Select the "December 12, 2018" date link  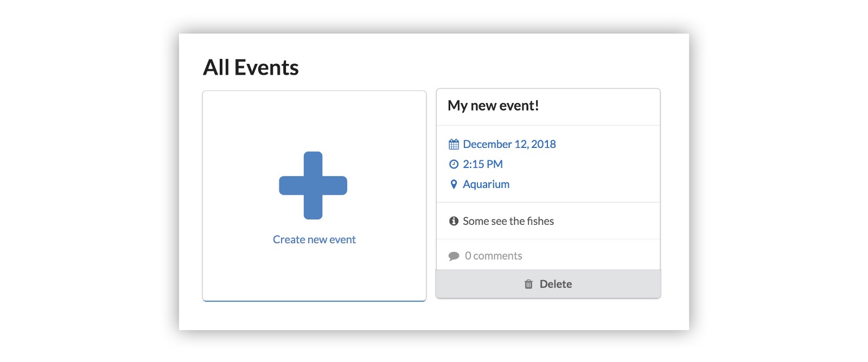[509, 144]
